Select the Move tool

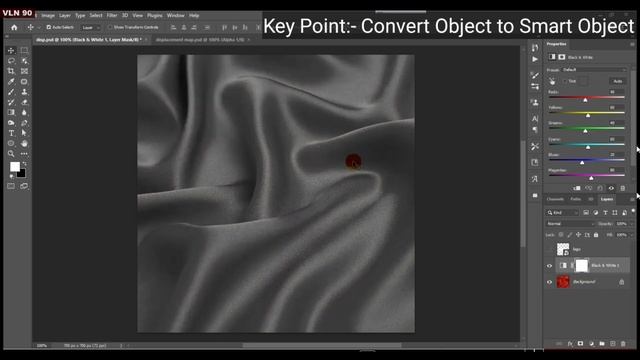pos(11,51)
